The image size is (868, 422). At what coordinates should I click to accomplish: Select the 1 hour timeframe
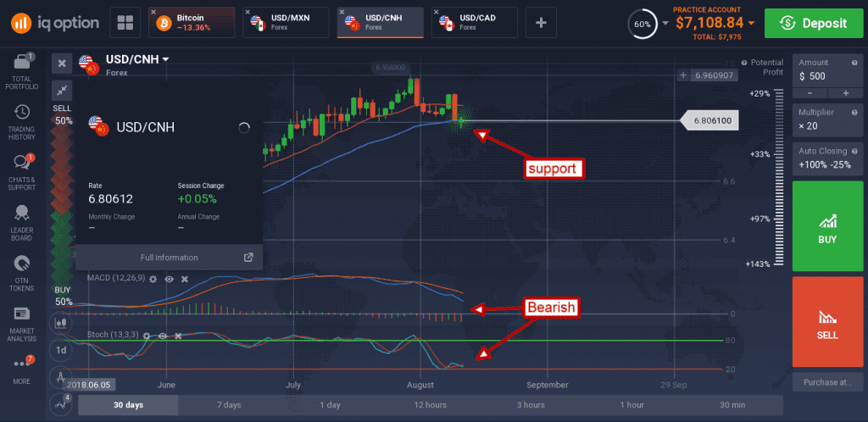(632, 405)
